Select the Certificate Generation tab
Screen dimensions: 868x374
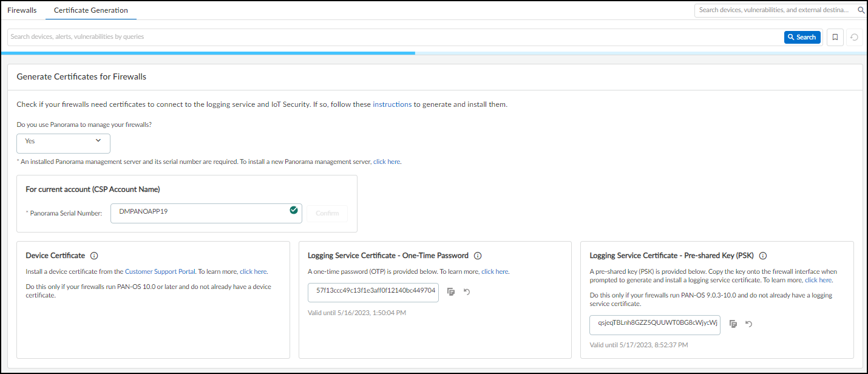tap(90, 10)
